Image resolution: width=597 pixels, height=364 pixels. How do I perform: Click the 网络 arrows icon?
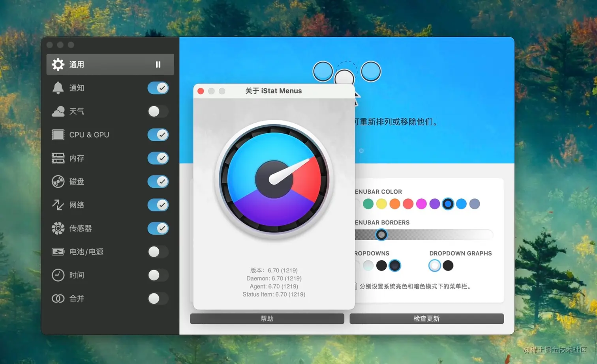click(58, 205)
